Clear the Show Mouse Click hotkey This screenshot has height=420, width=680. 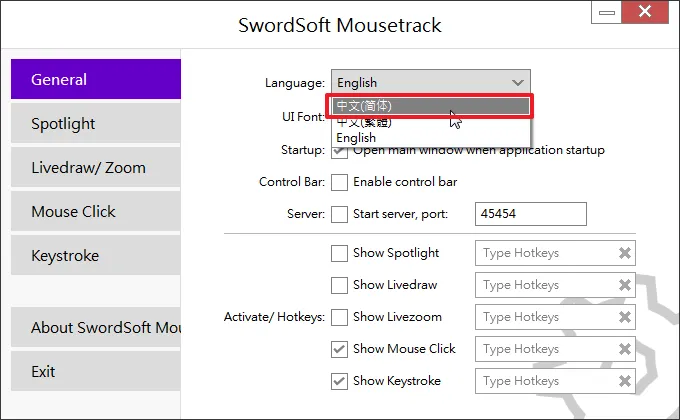click(x=625, y=349)
